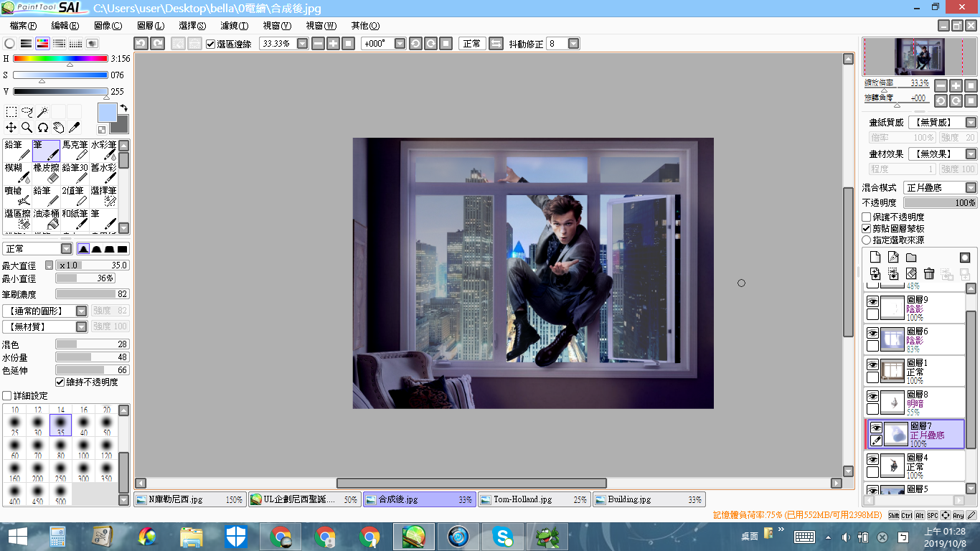Switch to Tom-Holland.jpg document tab

[x=533, y=499]
